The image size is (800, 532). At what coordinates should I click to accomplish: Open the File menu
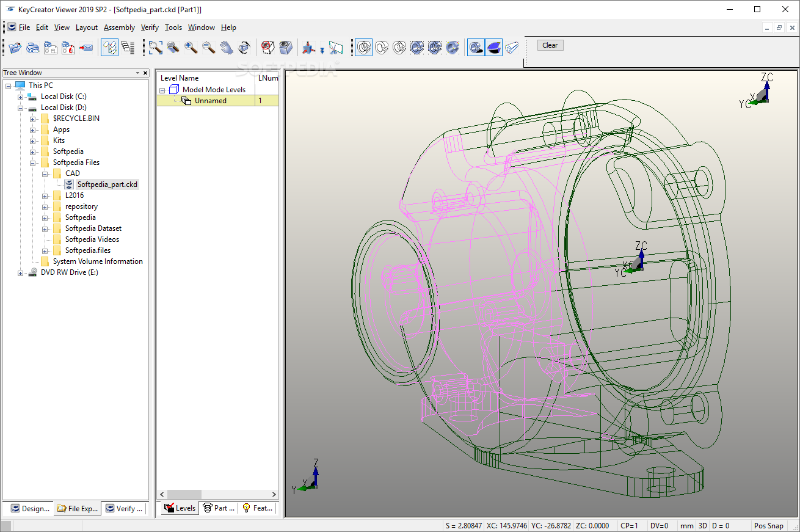click(24, 27)
